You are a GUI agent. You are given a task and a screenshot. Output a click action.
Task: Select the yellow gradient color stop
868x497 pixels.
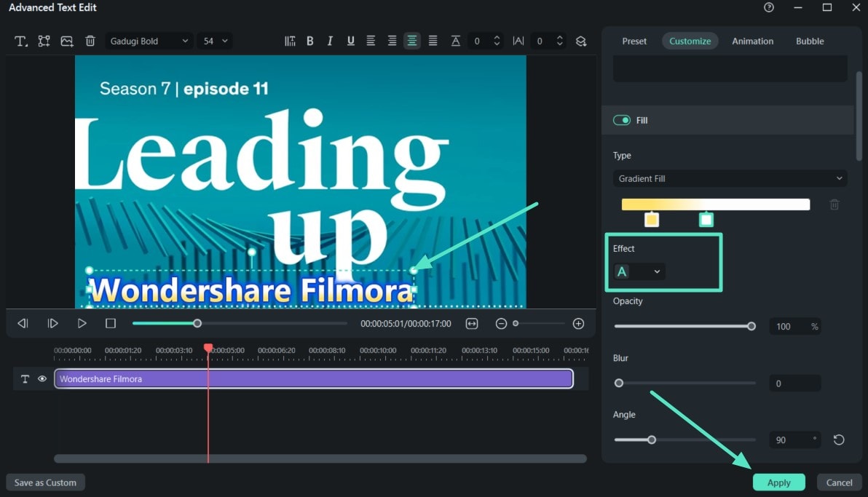coord(652,220)
